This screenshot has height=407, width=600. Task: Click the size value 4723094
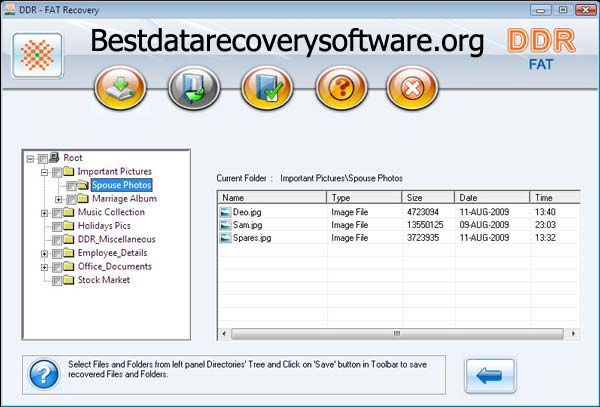tap(423, 212)
